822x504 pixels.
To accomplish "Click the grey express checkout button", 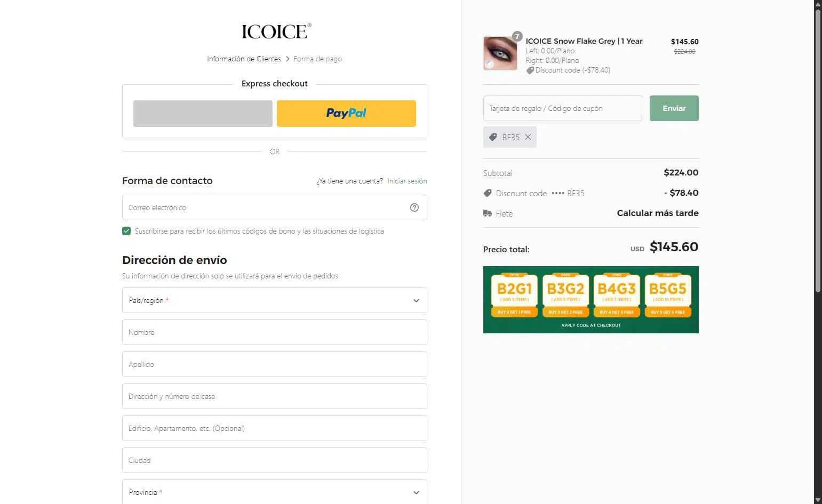I will (203, 114).
